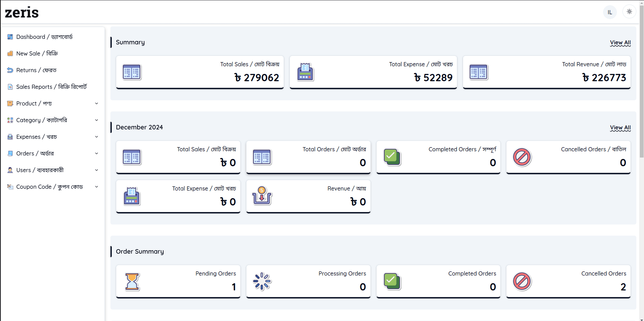Screen dimensions: 644x321
Task: Click the Pending Orders count 1
Action: tap(234, 287)
